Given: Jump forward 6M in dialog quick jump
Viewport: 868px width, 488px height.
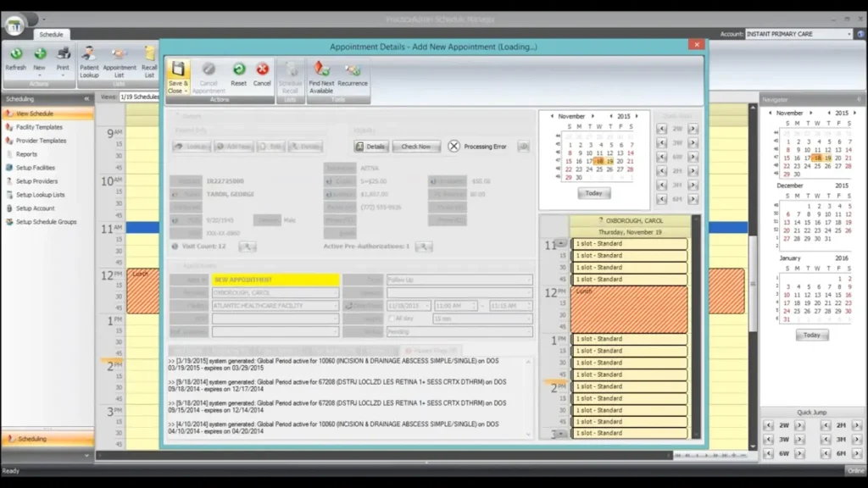Looking at the screenshot, I should coord(693,199).
